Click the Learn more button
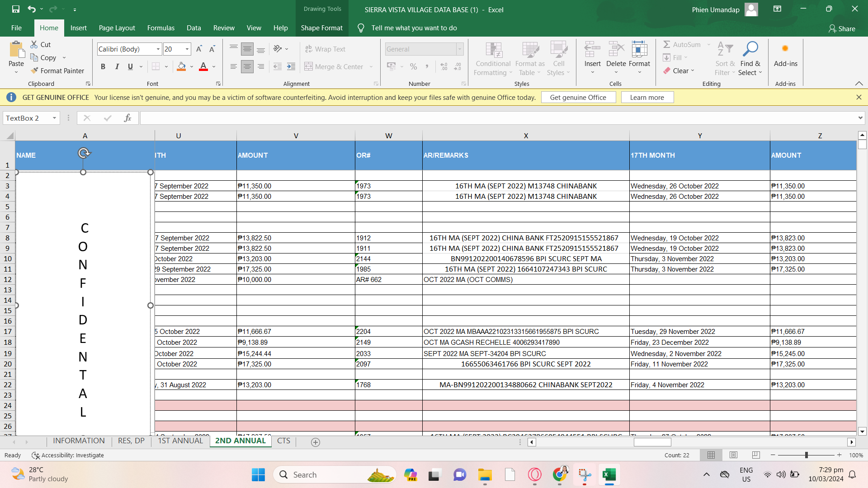 coord(647,97)
